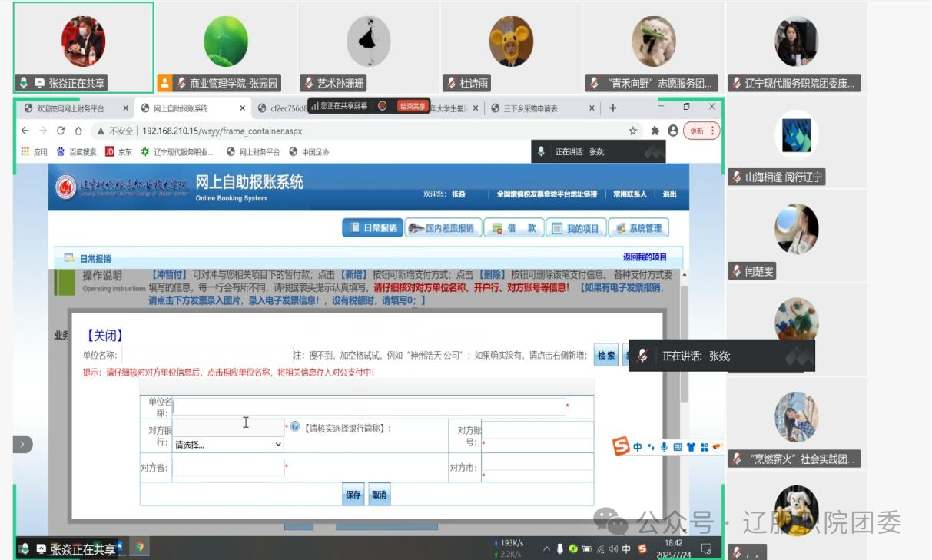
Task: Show hidden system tray icons
Action: pyautogui.click(x=546, y=548)
